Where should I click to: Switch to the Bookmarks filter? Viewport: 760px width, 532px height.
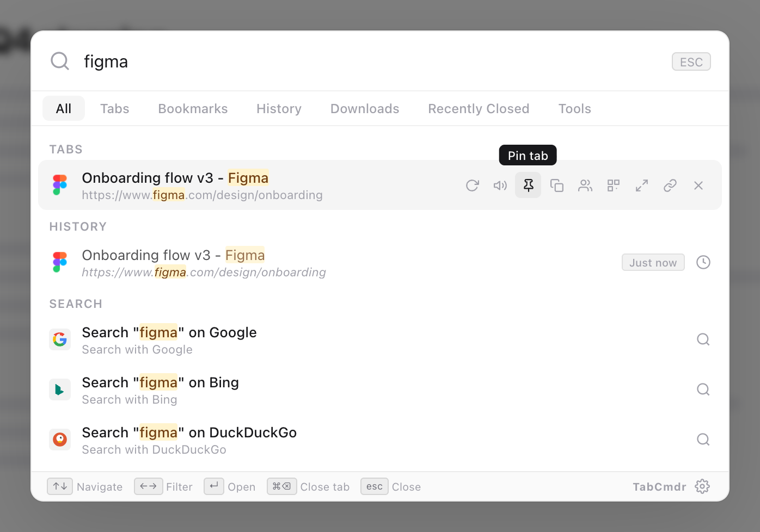pos(193,109)
